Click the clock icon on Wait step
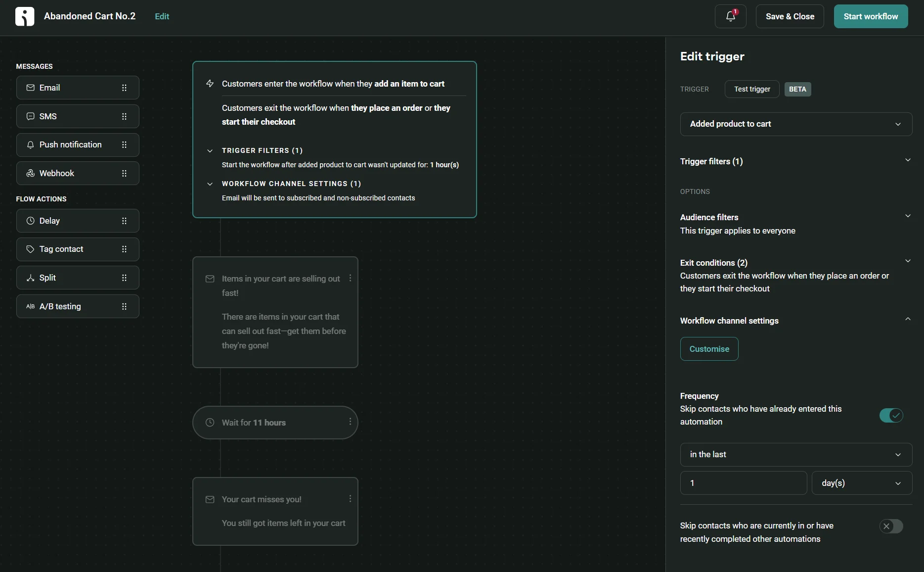 pos(210,423)
